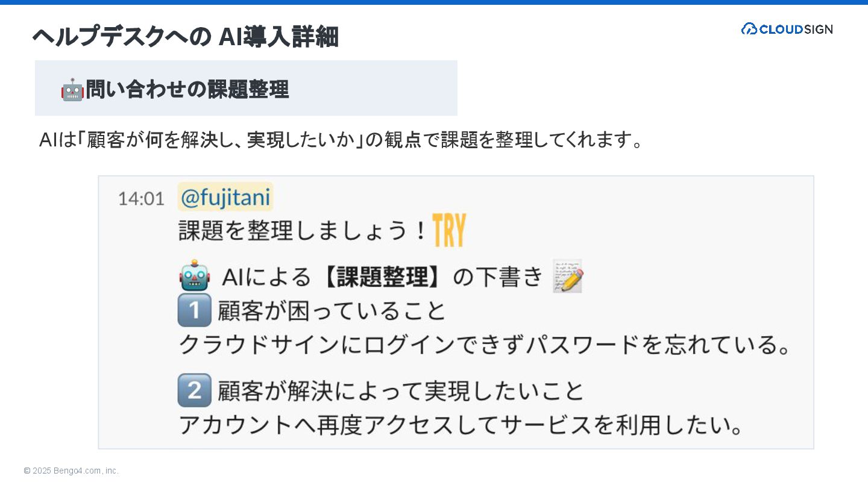Click the 問い合わせの課題整理 header box
The width and height of the screenshot is (868, 488).
pos(246,88)
